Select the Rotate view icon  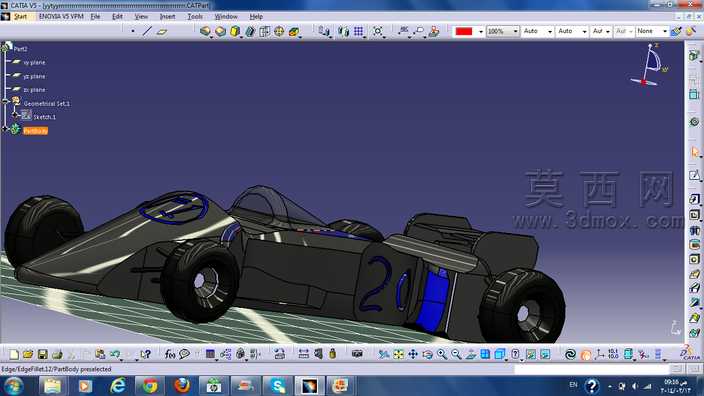[427, 354]
